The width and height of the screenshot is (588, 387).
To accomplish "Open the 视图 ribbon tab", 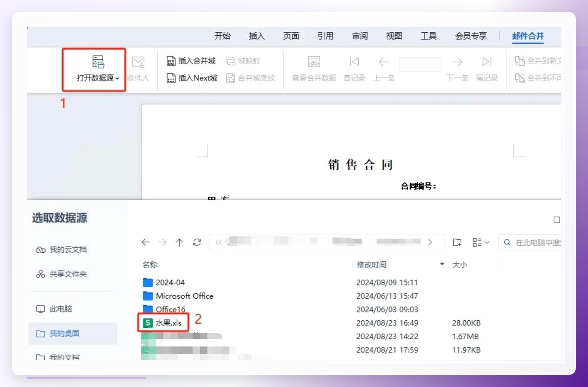I will click(394, 36).
